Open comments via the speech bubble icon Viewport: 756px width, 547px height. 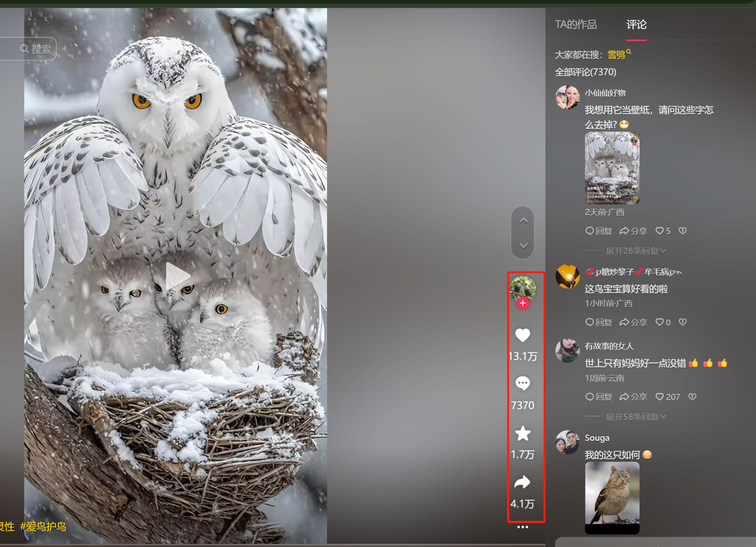tap(522, 383)
